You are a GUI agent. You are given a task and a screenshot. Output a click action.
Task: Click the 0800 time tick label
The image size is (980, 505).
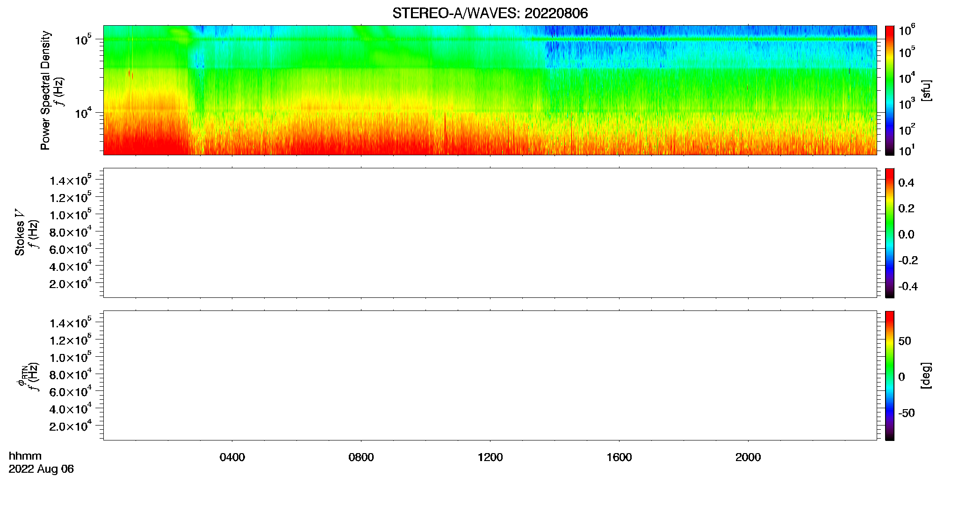pos(361,457)
